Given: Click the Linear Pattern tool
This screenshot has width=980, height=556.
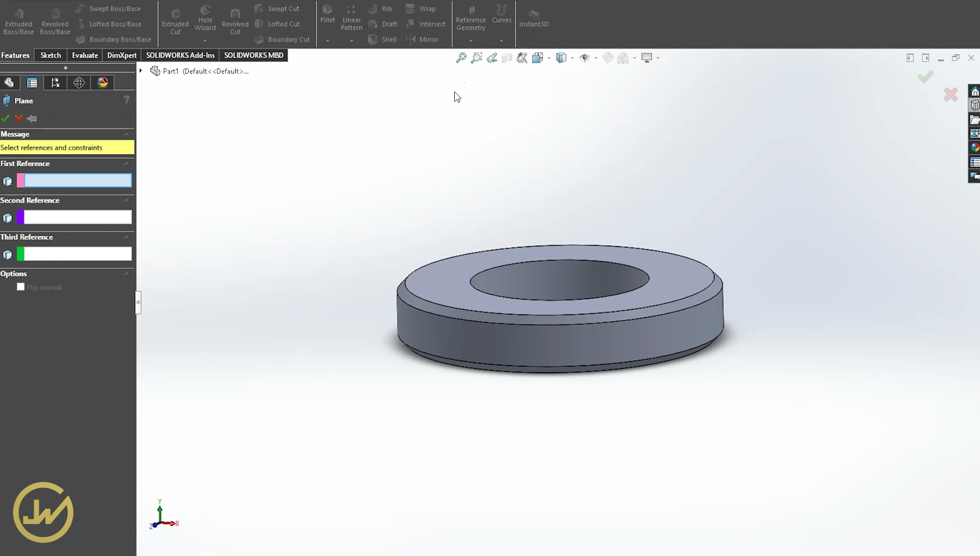Looking at the screenshot, I should pos(351,18).
